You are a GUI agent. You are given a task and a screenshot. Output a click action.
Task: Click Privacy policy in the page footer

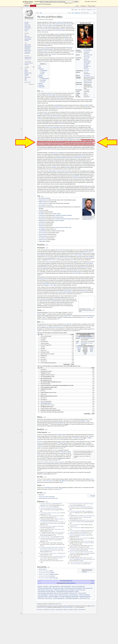pos(39,609)
